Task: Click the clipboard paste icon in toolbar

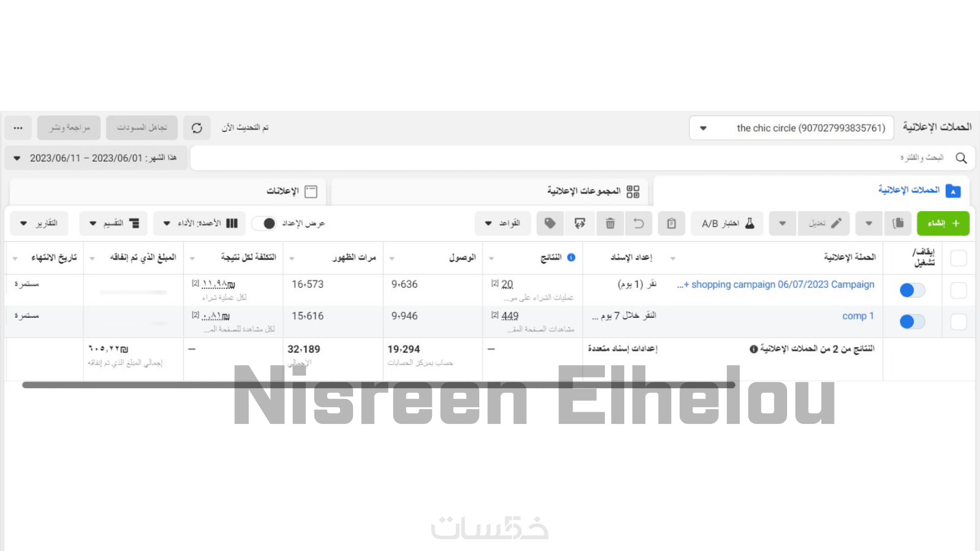Action: coord(671,223)
